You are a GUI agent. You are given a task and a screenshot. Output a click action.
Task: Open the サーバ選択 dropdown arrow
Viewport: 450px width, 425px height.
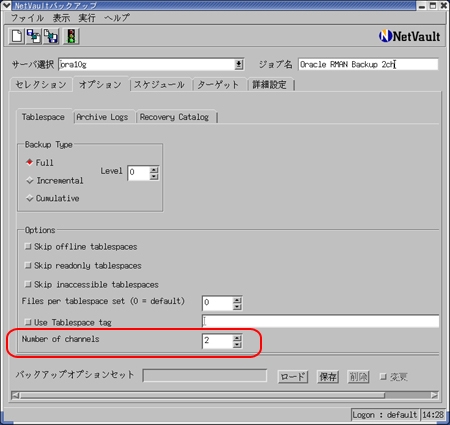(x=239, y=64)
